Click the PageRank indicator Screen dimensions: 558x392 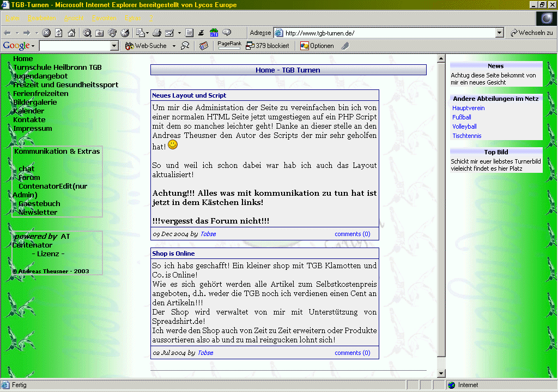pyautogui.click(x=229, y=45)
